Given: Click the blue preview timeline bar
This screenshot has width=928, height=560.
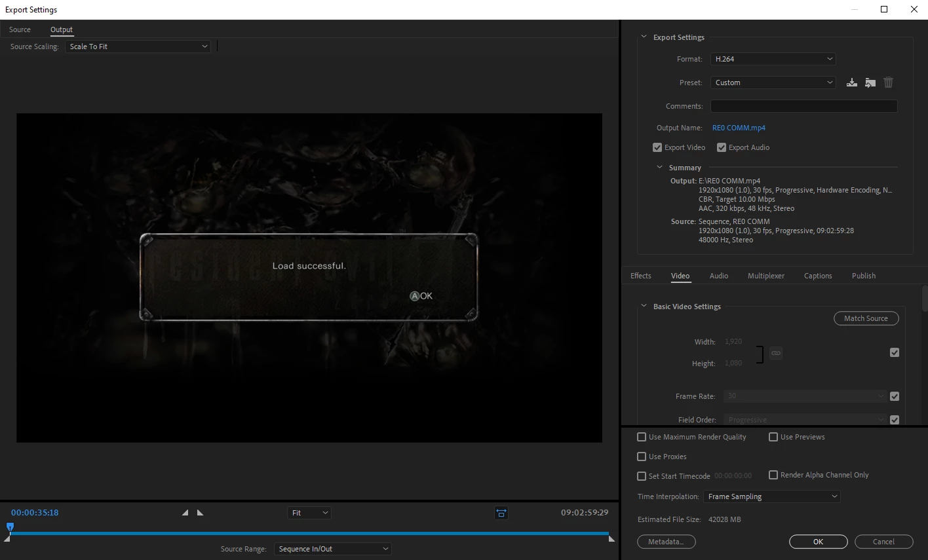Looking at the screenshot, I should (x=309, y=534).
